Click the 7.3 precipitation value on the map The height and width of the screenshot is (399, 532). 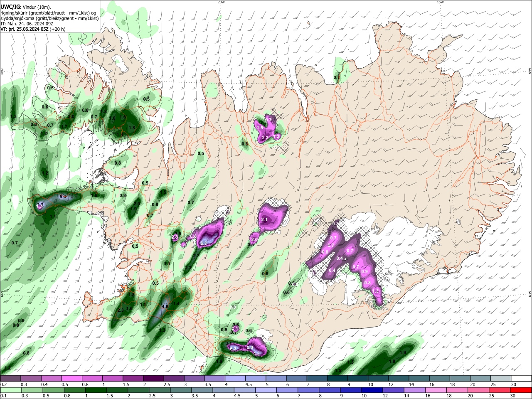click(x=40, y=204)
